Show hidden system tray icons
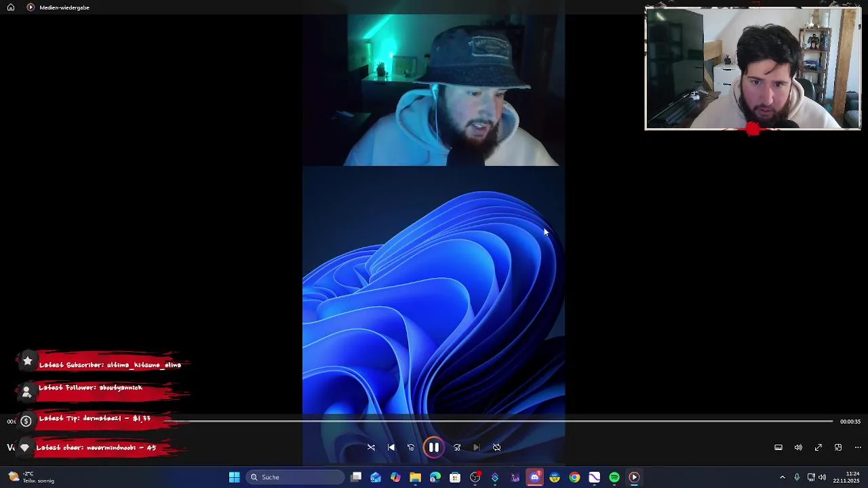This screenshot has height=488, width=868. [x=782, y=477]
